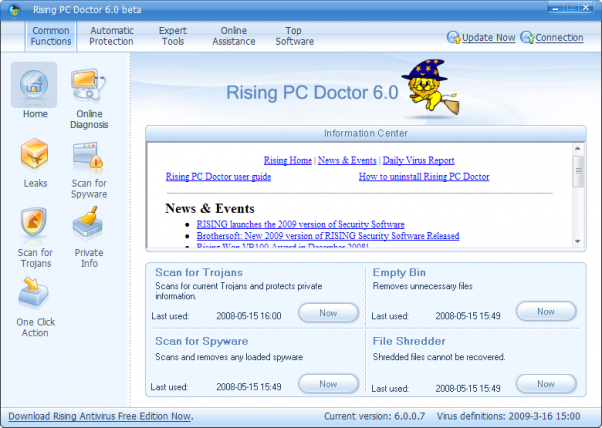Start One Click Action icon

(x=33, y=293)
